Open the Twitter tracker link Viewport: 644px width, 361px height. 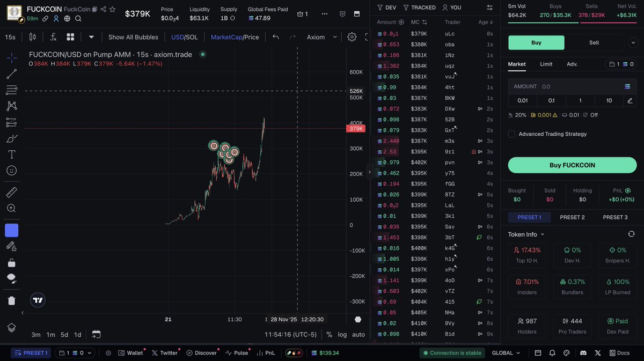pos(164,353)
